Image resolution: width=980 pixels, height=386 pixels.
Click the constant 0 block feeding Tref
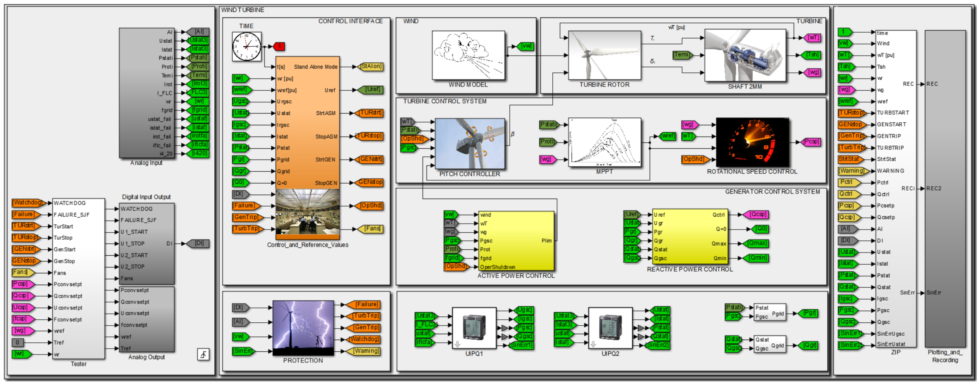(x=18, y=342)
